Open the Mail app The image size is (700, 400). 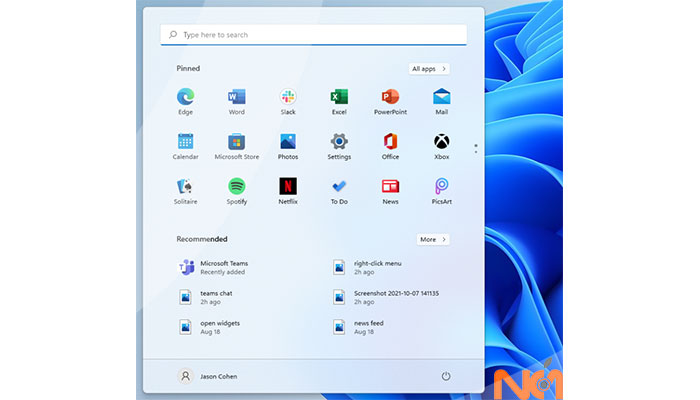(x=442, y=101)
